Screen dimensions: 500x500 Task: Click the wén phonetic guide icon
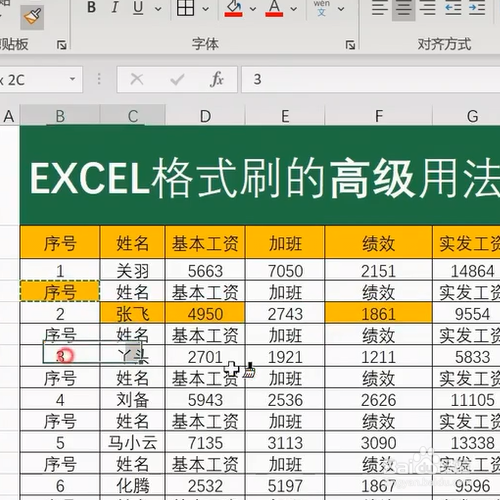[321, 8]
